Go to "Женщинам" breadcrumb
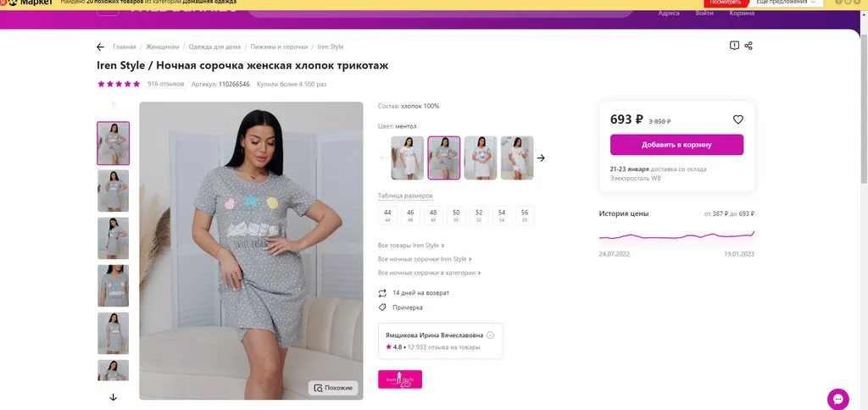The height and width of the screenshot is (410, 868). point(162,47)
